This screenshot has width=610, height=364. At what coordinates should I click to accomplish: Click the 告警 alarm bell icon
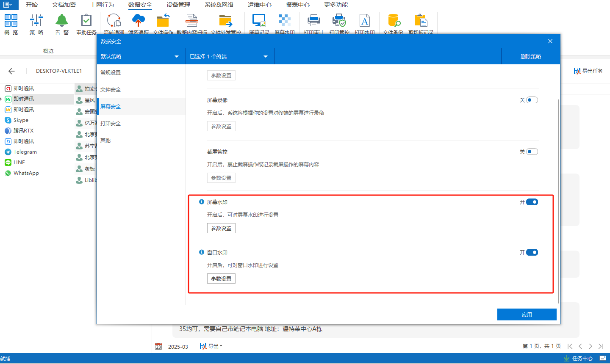(x=62, y=21)
